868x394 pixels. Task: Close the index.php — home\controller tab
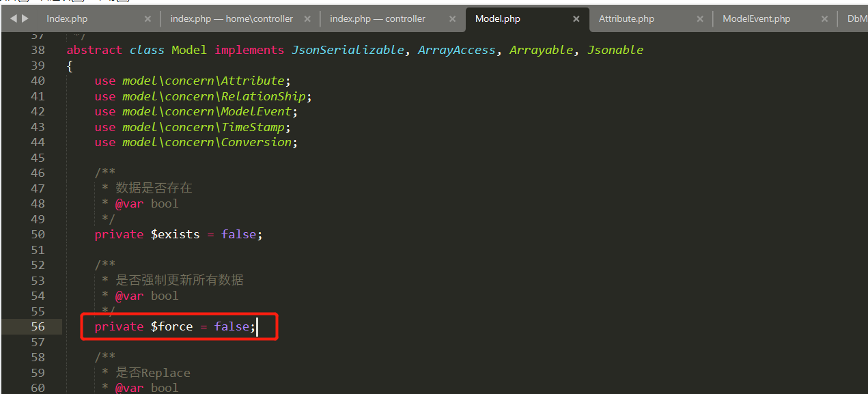coord(307,19)
